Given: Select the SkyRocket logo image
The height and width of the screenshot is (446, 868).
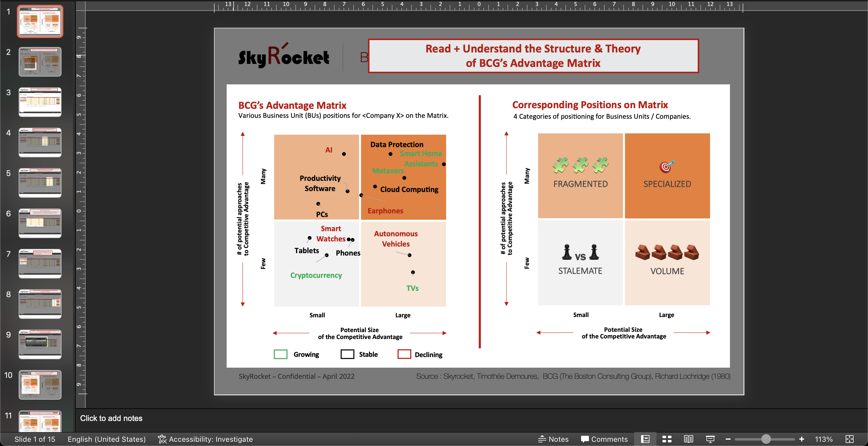Looking at the screenshot, I should coord(284,55).
